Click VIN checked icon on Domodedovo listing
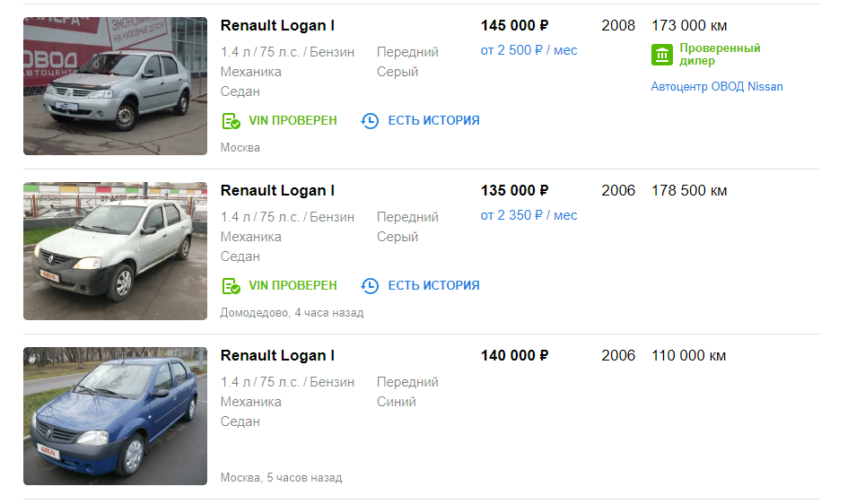 (x=231, y=286)
